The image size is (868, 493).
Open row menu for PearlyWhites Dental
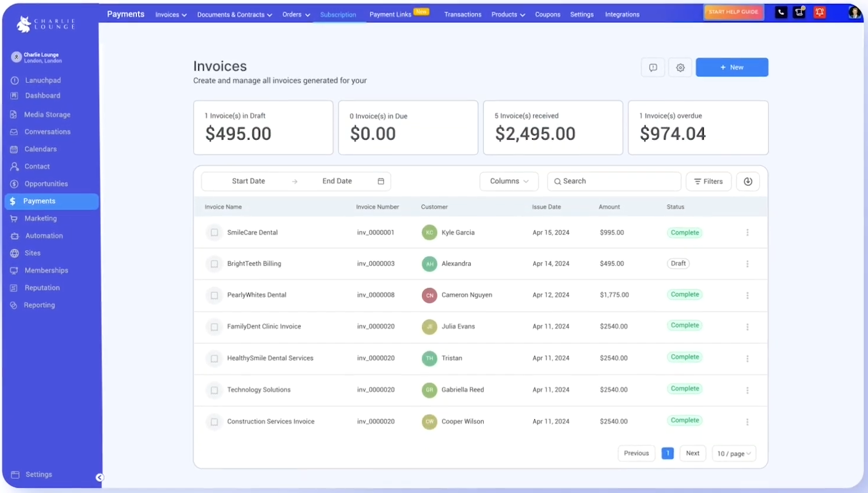click(747, 295)
